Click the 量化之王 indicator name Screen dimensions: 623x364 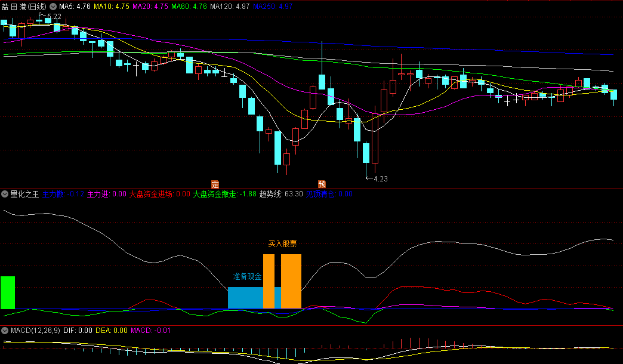tap(24, 194)
